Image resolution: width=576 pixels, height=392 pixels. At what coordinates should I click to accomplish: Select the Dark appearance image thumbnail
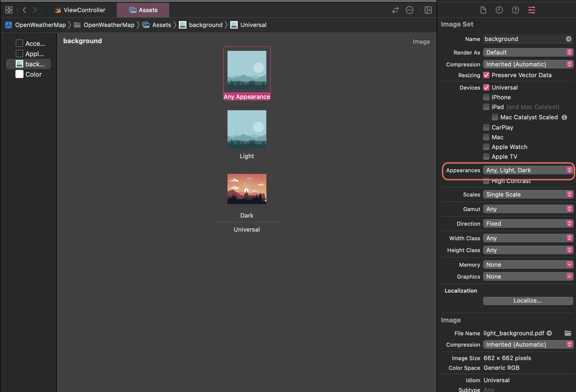(x=247, y=189)
